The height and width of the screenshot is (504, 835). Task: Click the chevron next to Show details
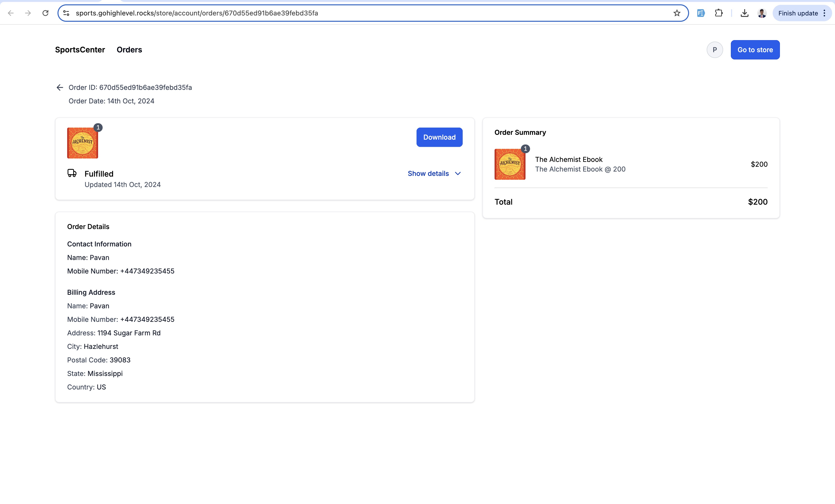(x=458, y=173)
